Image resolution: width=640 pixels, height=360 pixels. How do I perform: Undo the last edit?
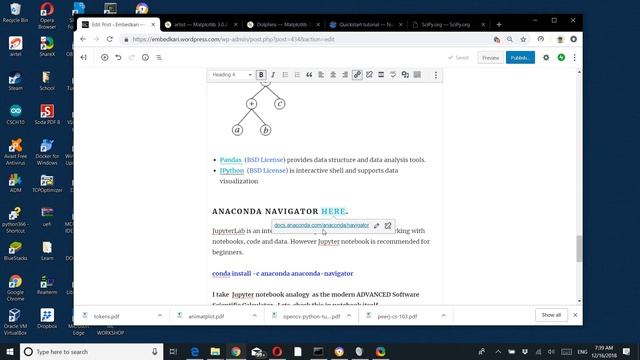coord(118,58)
